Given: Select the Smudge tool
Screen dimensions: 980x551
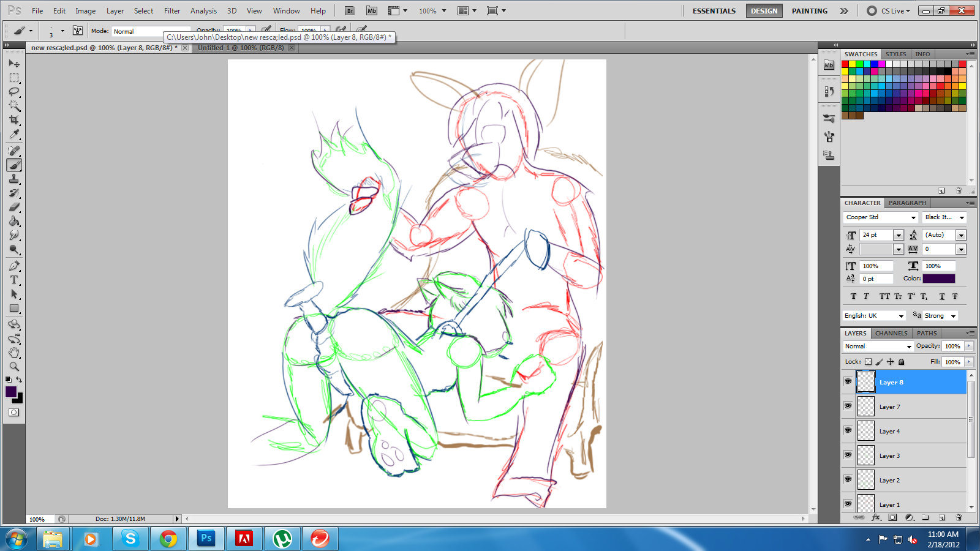Looking at the screenshot, I should [x=14, y=235].
